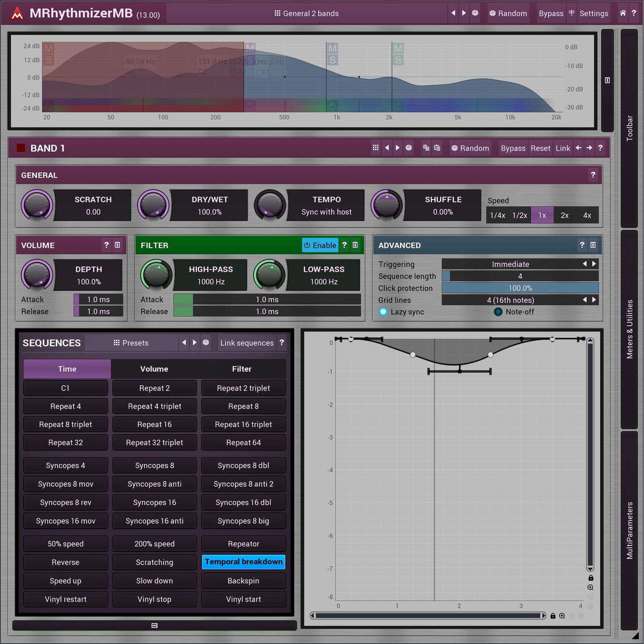Screen dimensions: 644x644
Task: Open the Band 1 presets grid icon
Action: click(x=376, y=148)
